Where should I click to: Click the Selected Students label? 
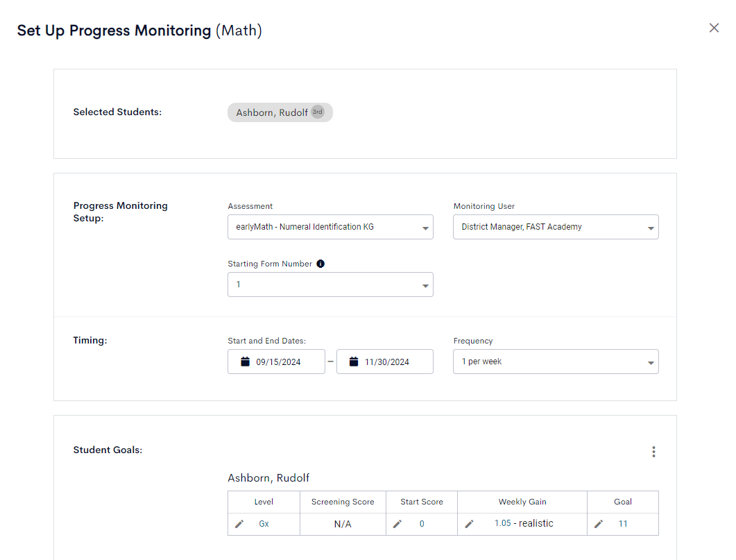pyautogui.click(x=117, y=112)
